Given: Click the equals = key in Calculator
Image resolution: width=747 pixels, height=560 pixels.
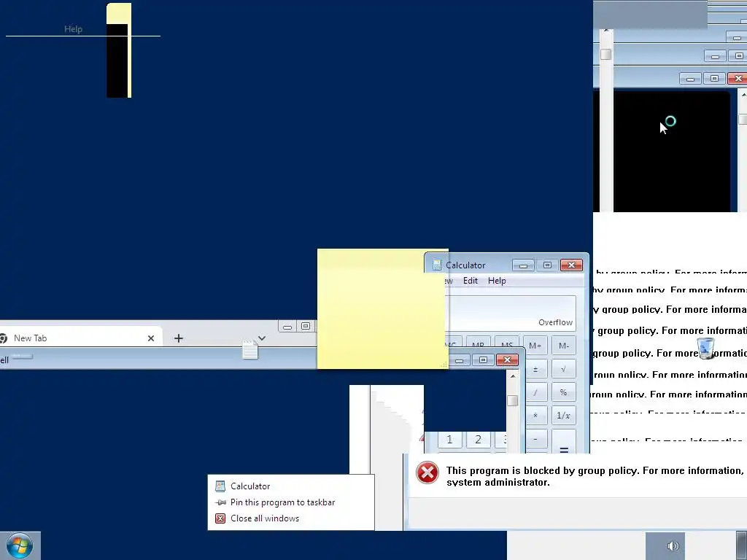Looking at the screenshot, I should point(564,443).
